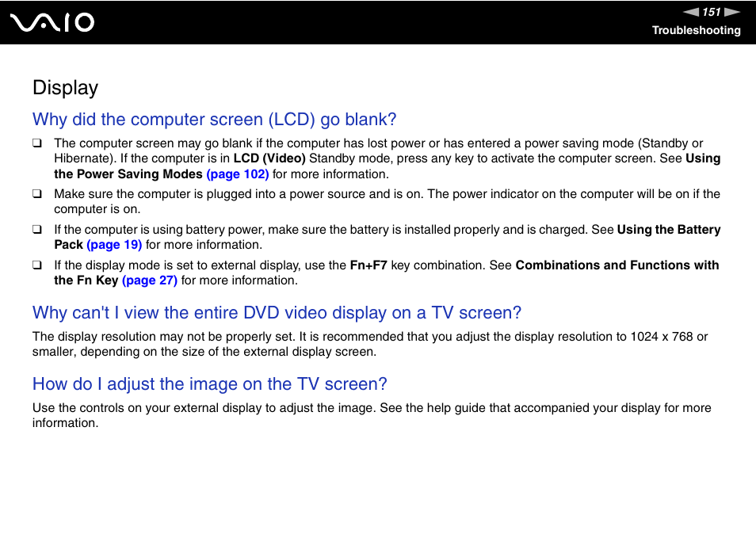This screenshot has width=756, height=534.
Task: Click bold text 'LCD (Video)'
Action: 269,158
